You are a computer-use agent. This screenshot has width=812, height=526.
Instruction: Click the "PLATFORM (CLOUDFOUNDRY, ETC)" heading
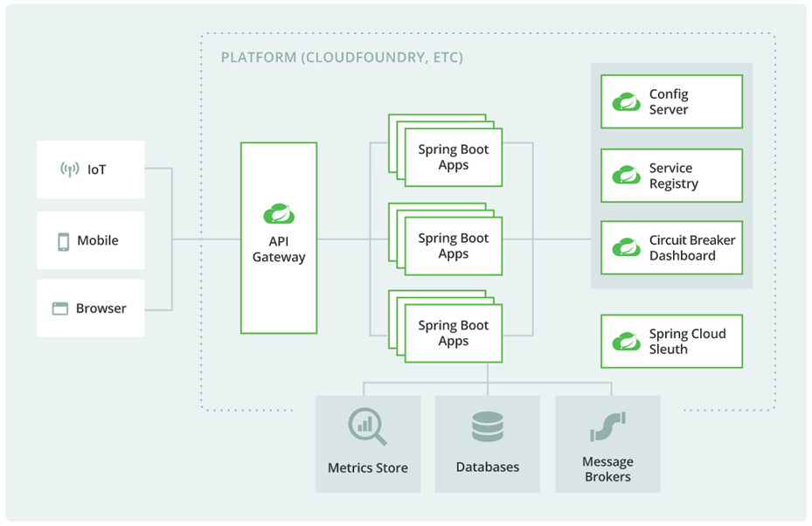click(342, 57)
